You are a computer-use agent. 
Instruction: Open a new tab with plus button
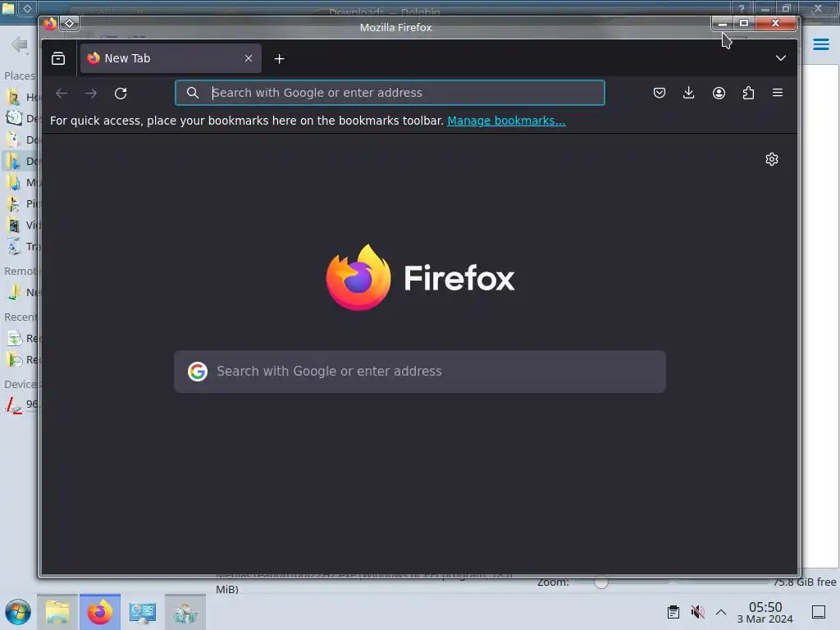pos(279,59)
